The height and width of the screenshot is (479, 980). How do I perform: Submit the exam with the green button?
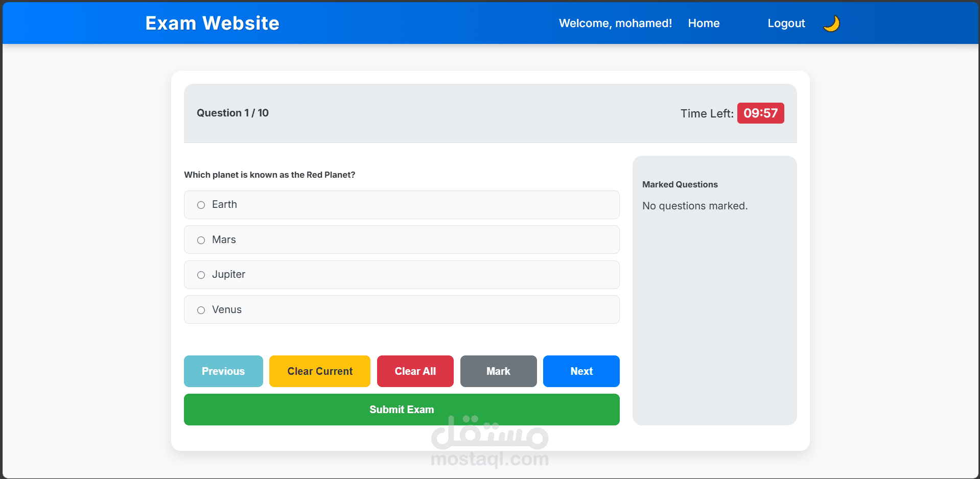(x=402, y=410)
